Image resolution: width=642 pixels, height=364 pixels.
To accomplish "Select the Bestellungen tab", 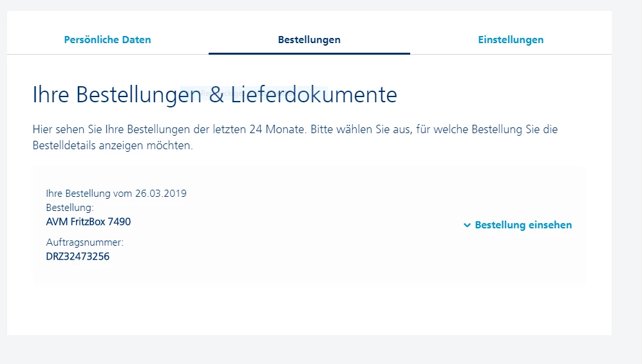I will pos(309,40).
